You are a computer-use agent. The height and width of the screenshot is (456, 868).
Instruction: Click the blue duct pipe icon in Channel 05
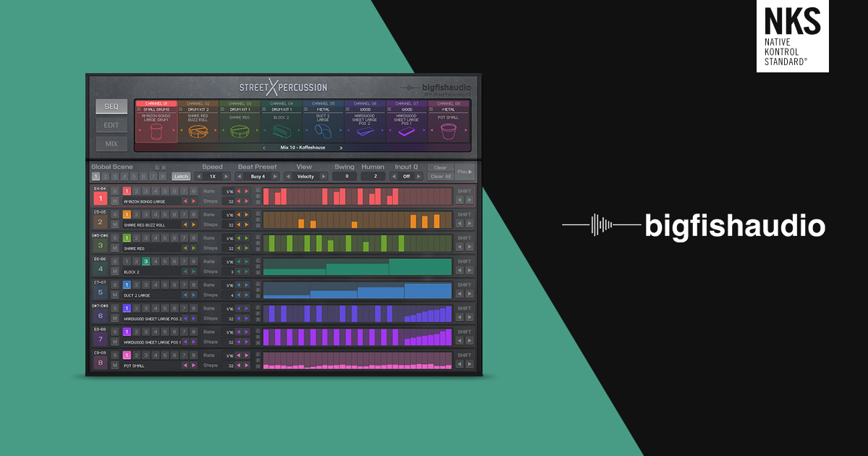pos(323,132)
